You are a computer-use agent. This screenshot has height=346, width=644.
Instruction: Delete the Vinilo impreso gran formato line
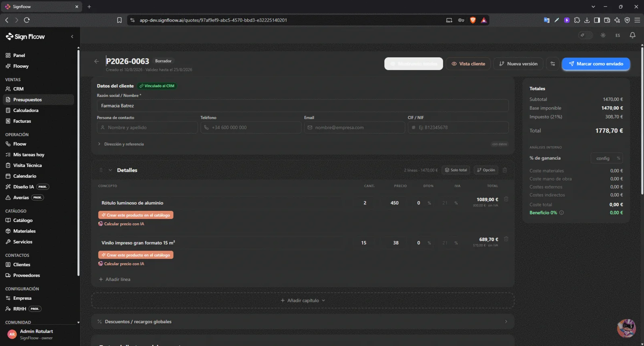(506, 239)
